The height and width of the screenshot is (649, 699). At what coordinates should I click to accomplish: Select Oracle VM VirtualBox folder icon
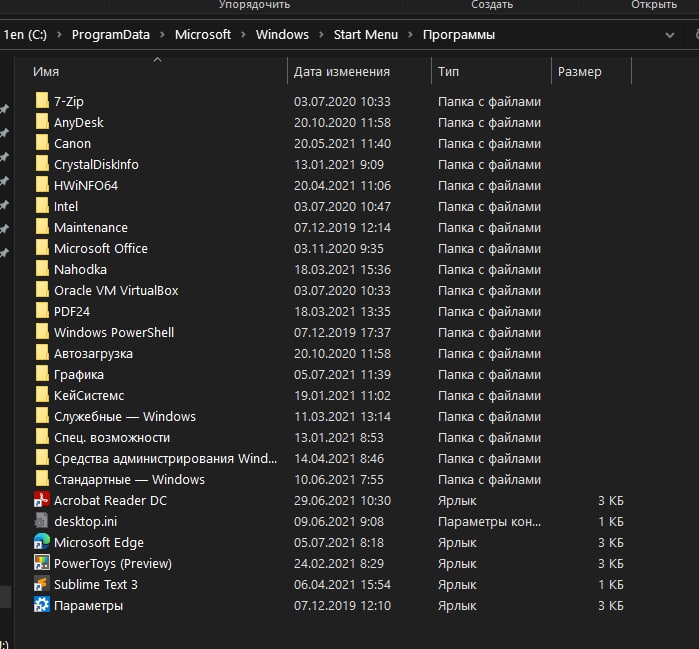(x=42, y=290)
